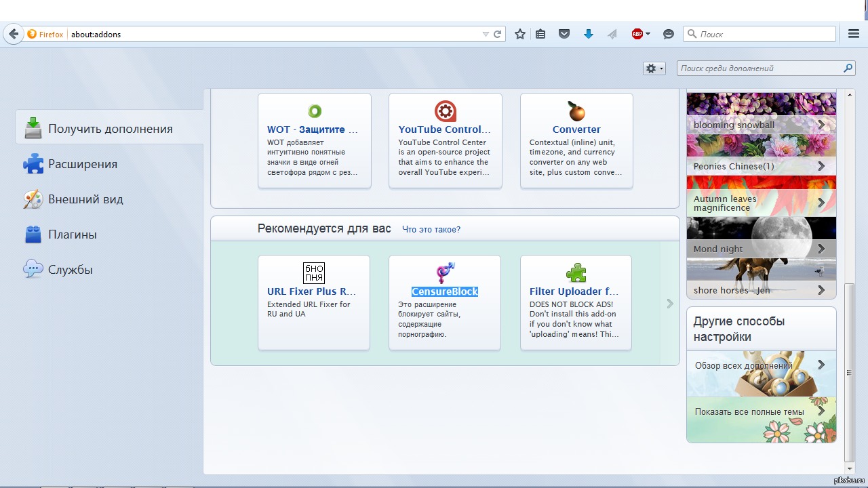868x488 pixels.
Task: Open the downloads panel arrow
Action: point(589,34)
